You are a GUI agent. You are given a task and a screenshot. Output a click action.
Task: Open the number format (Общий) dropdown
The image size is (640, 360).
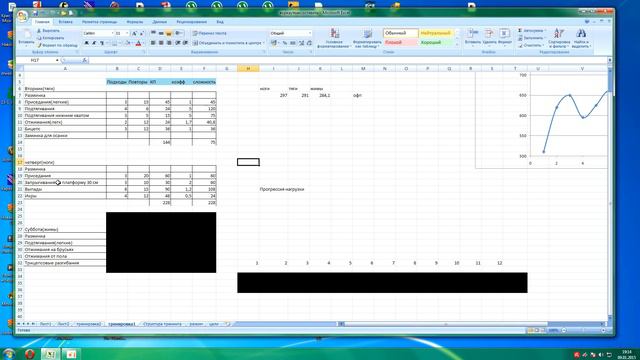(310, 33)
